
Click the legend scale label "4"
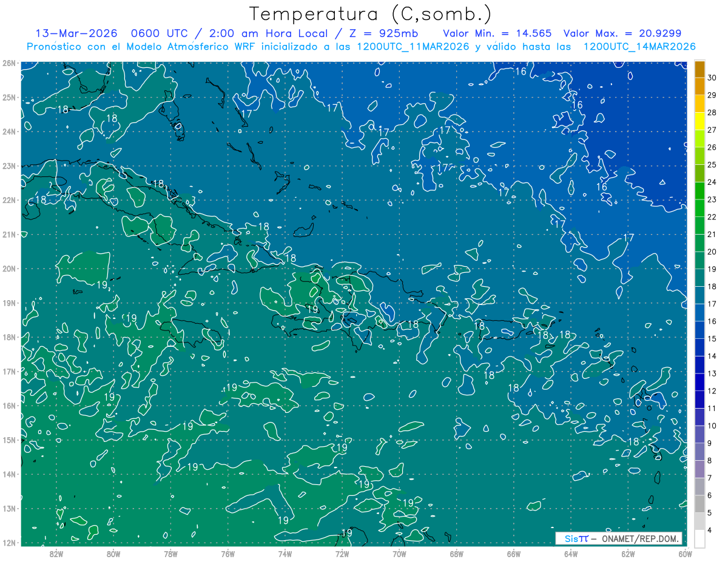tap(710, 530)
